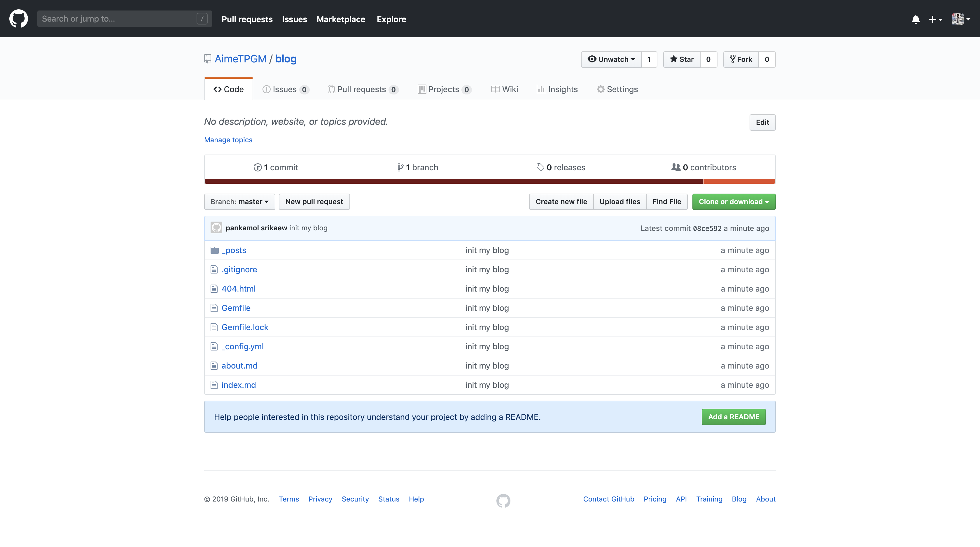Click the fork count 0
The width and height of the screenshot is (980, 547).
767,59
